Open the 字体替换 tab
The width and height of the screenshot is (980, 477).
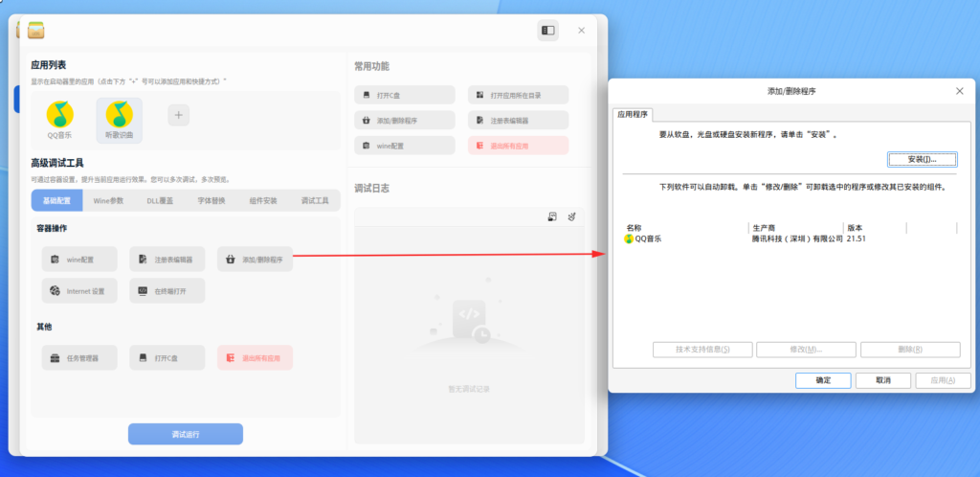tap(212, 201)
